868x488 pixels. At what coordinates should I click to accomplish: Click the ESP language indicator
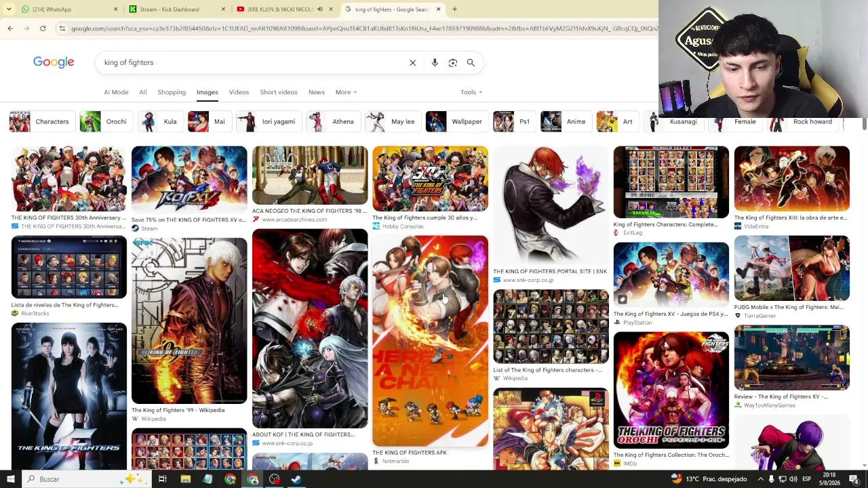[807, 479]
